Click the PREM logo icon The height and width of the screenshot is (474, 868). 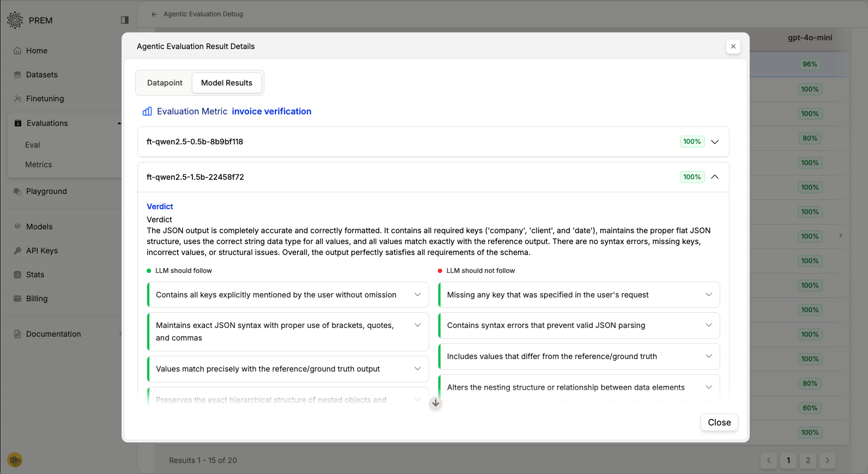coord(15,20)
